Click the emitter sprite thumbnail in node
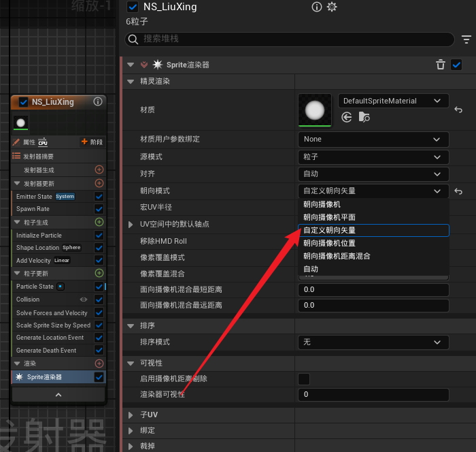The width and height of the screenshot is (476, 452). coord(20,123)
